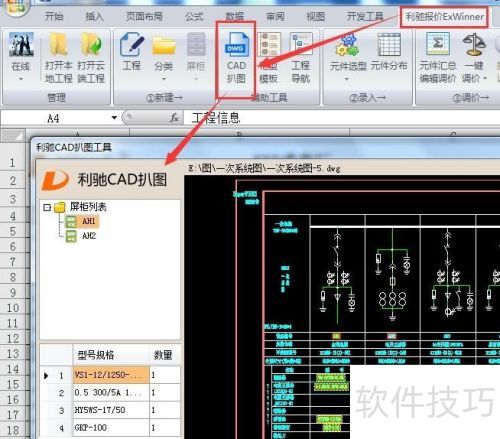
Task: Open the 公式 ribbon tab
Action: 194,16
